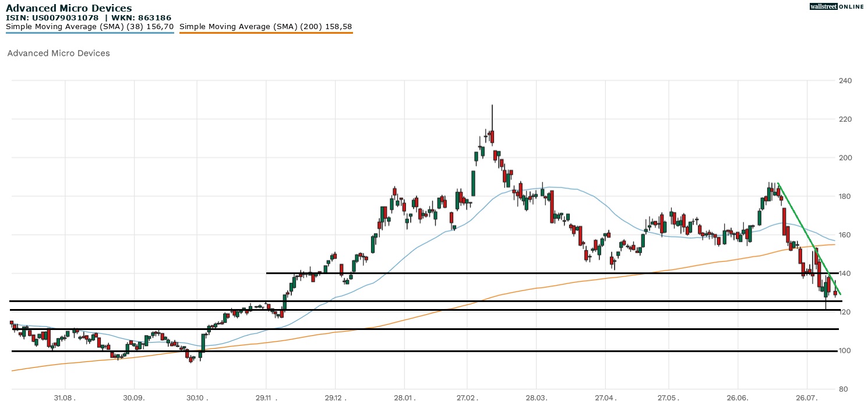Click the 120 price axis label

pos(845,312)
